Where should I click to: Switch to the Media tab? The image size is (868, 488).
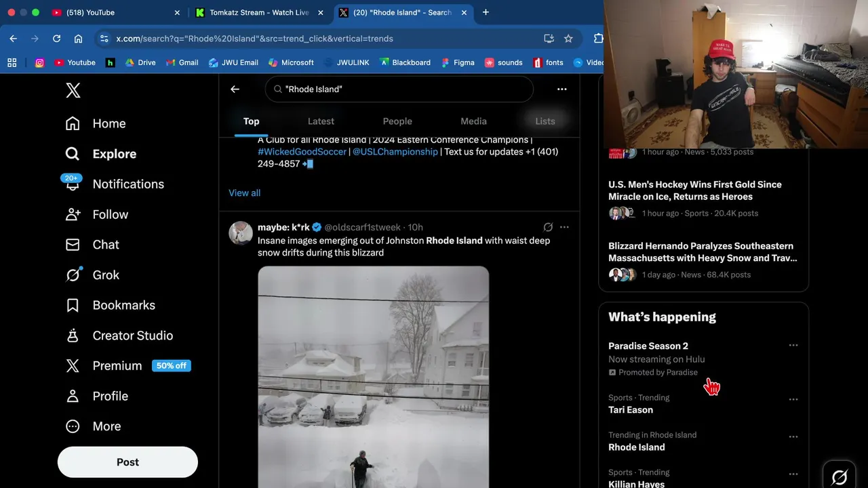[x=473, y=121]
